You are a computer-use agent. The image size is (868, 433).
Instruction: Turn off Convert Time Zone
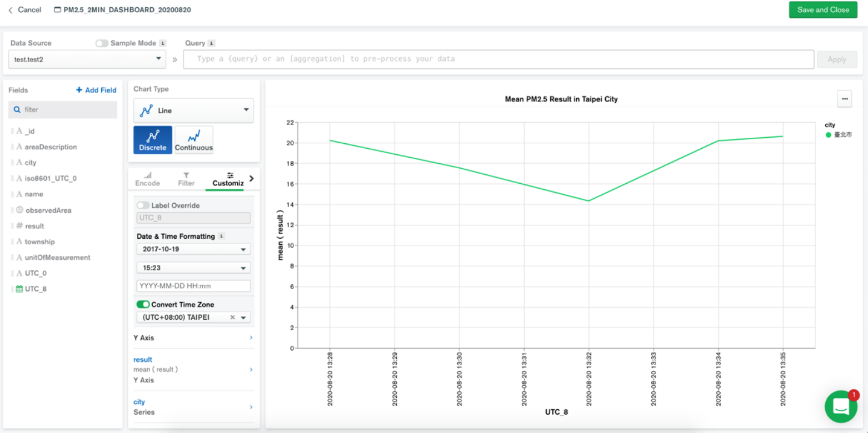[143, 304]
